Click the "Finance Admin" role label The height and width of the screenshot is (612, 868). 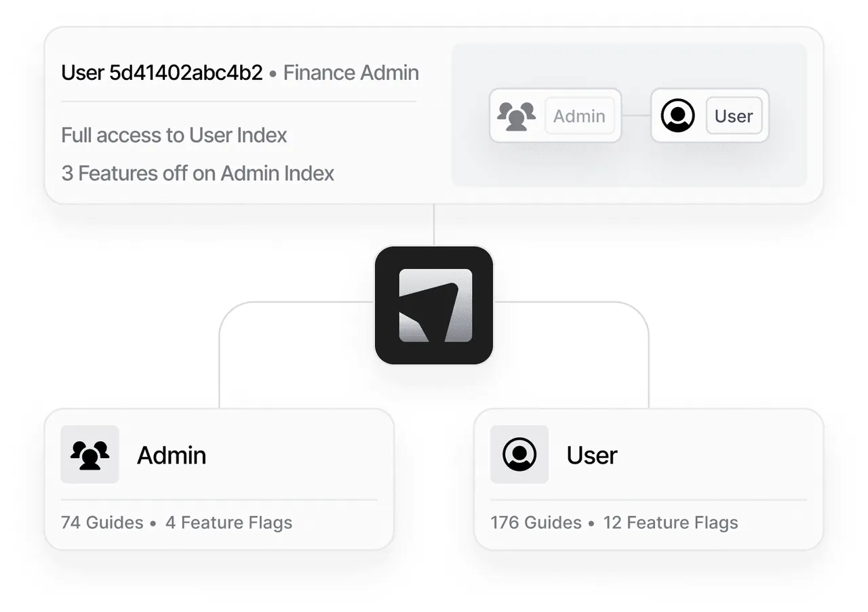pos(351,73)
